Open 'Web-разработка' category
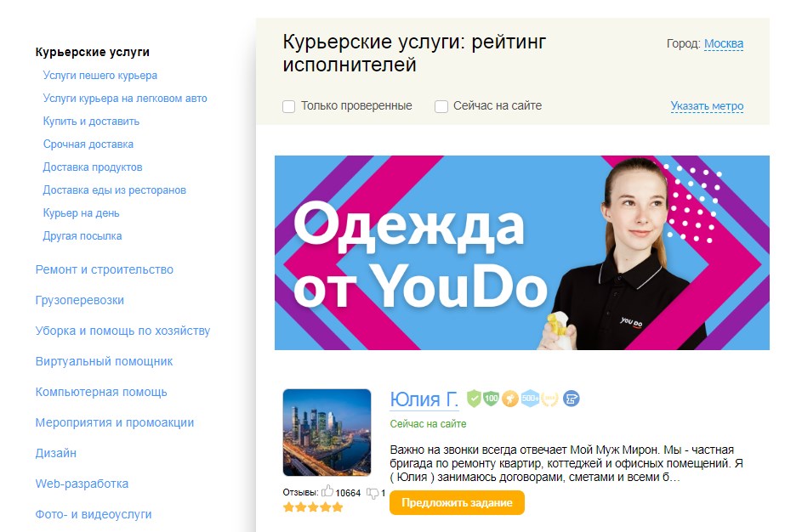The image size is (802, 532). [82, 484]
